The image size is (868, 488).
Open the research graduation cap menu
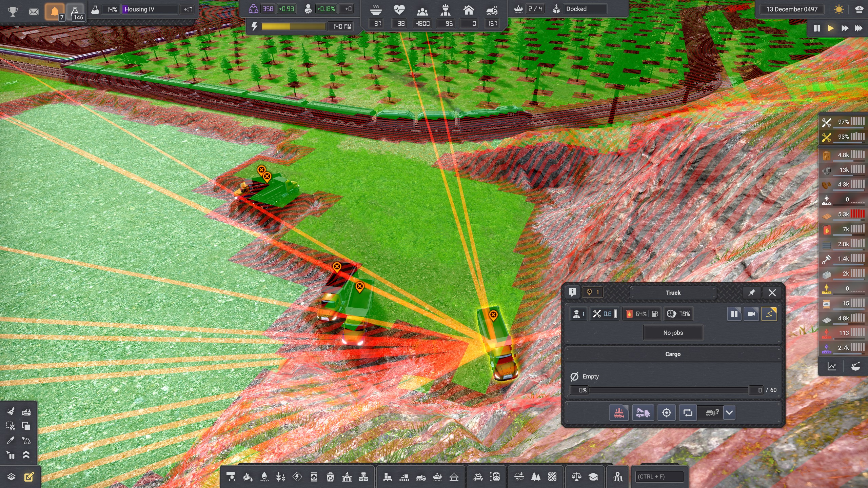pyautogui.click(x=593, y=477)
